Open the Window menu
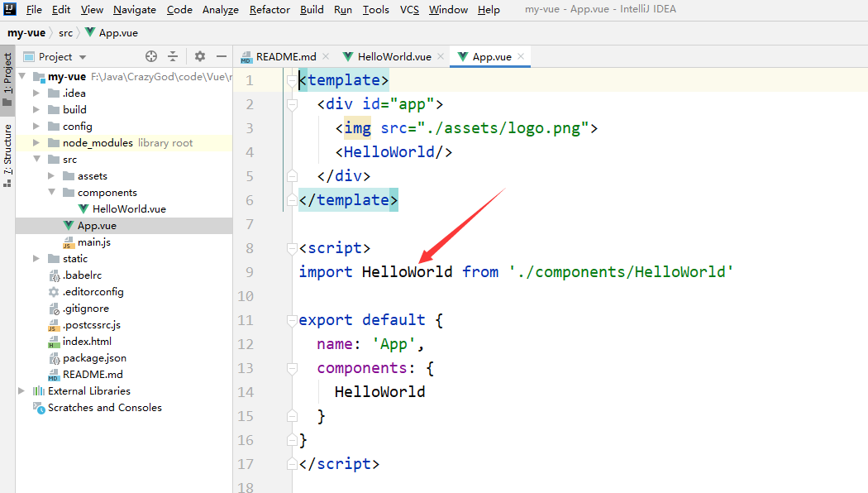 click(448, 9)
